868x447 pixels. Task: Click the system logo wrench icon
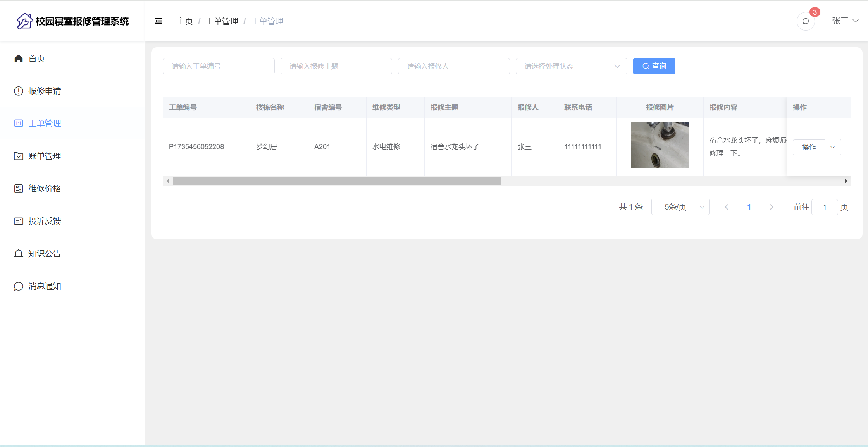pos(24,21)
